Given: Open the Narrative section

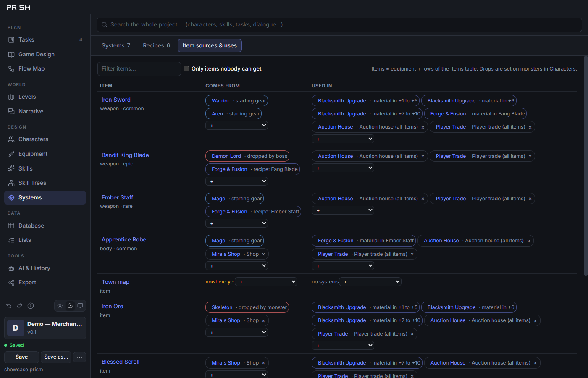Looking at the screenshot, I should pos(45,111).
